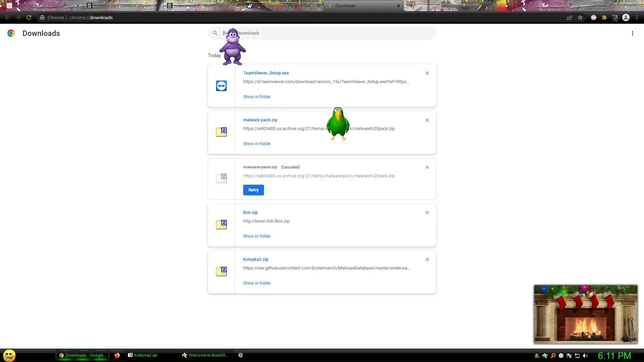
Task: Open Firefox from the taskbar
Action: [x=117, y=355]
